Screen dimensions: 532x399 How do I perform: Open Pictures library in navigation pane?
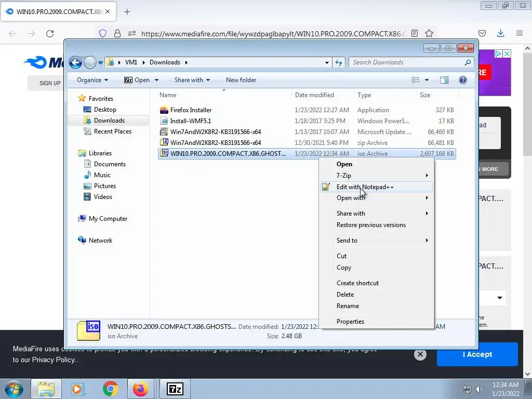[x=105, y=186]
